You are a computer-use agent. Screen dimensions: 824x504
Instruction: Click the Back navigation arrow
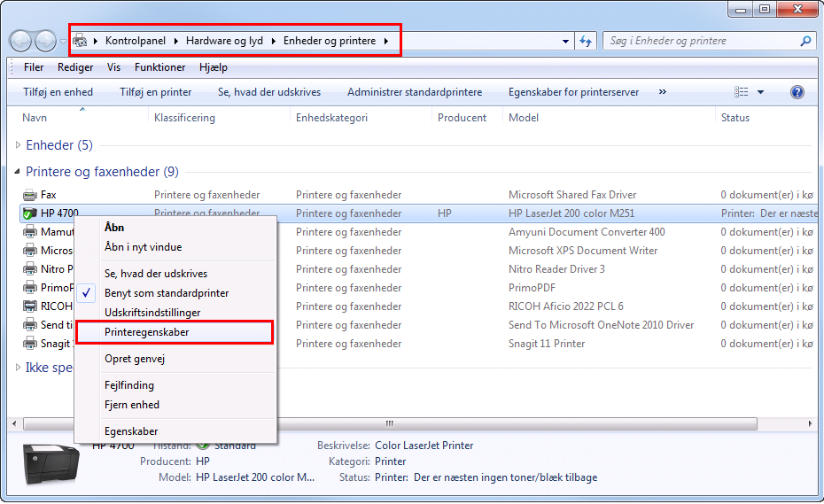[20, 41]
